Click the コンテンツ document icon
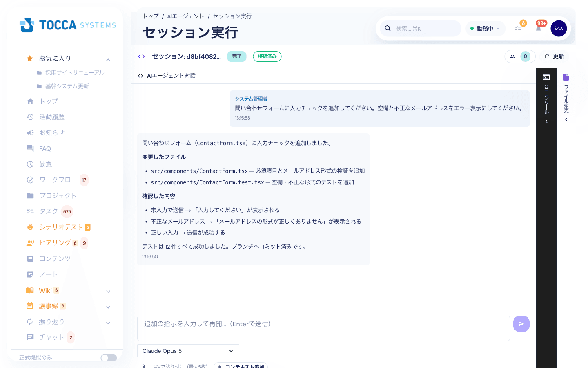The height and width of the screenshot is (368, 588). point(30,258)
